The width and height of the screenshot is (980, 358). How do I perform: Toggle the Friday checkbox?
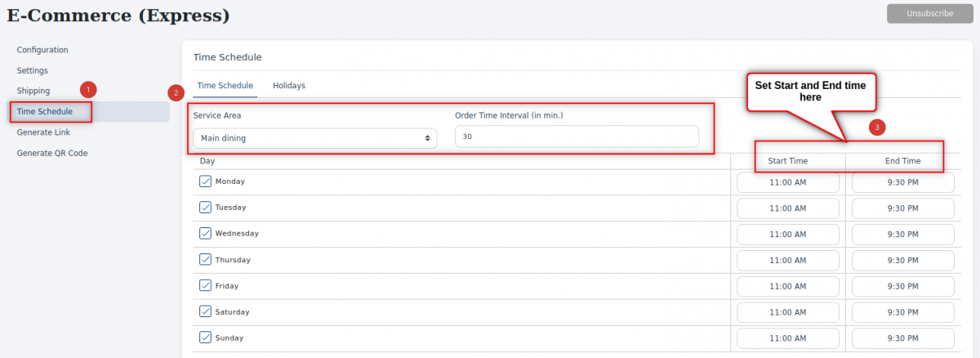[206, 286]
